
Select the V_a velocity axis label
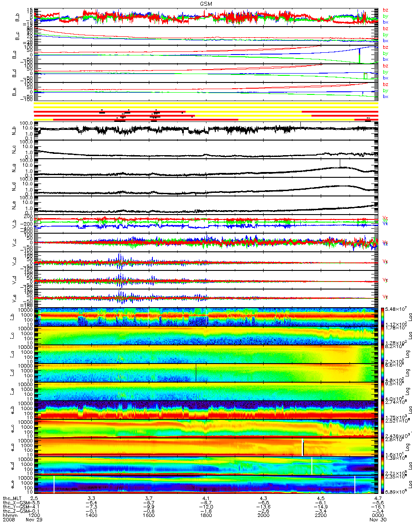[13, 261]
